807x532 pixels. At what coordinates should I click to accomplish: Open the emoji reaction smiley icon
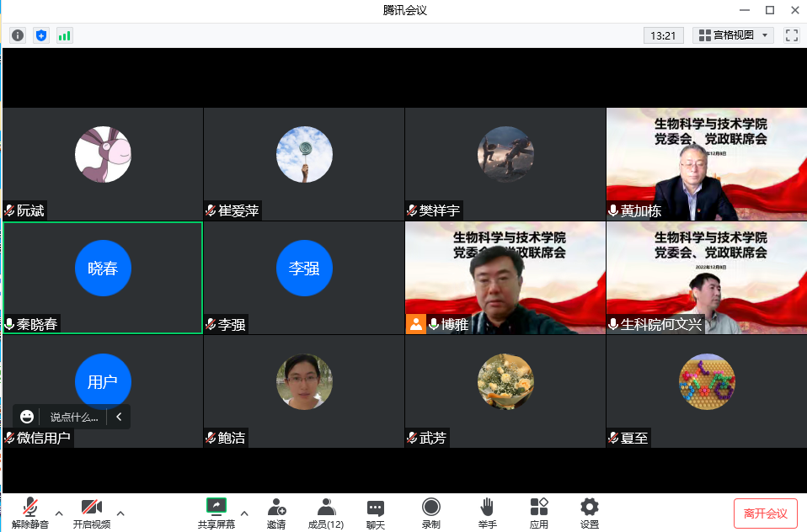pos(28,416)
